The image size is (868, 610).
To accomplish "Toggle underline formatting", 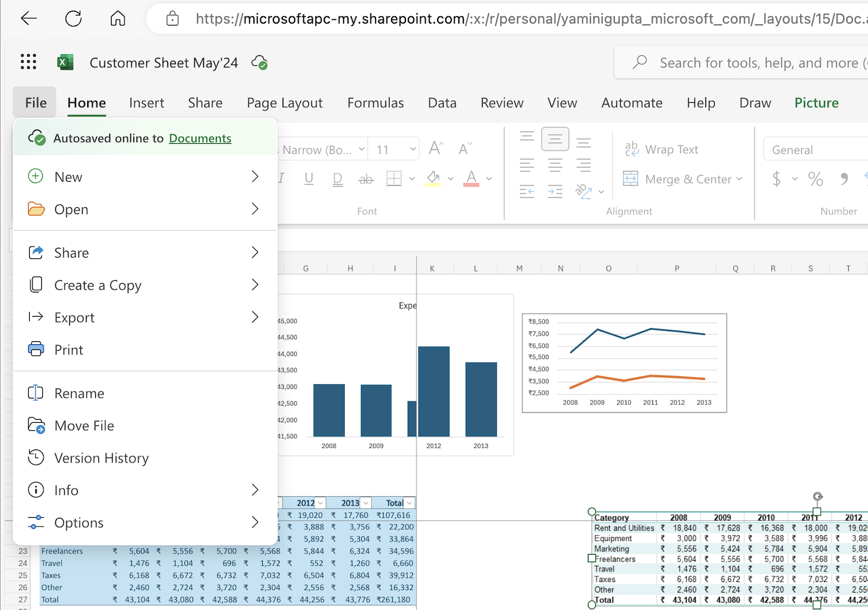I will click(x=309, y=179).
